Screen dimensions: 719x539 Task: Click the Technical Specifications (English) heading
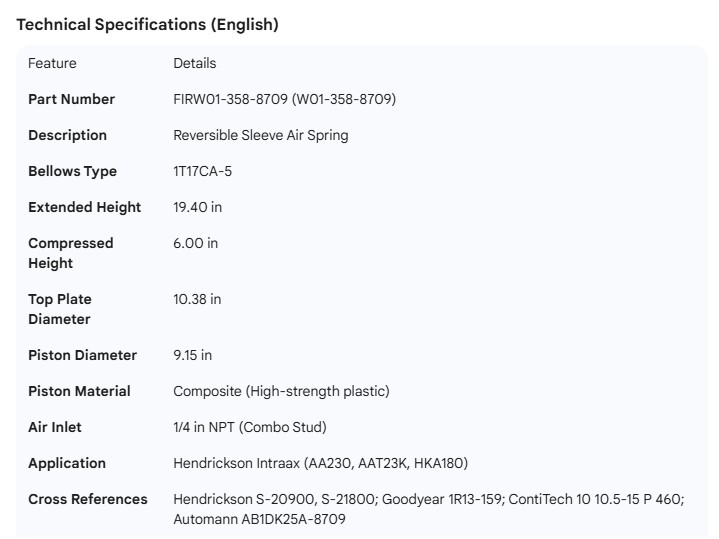tap(147, 25)
